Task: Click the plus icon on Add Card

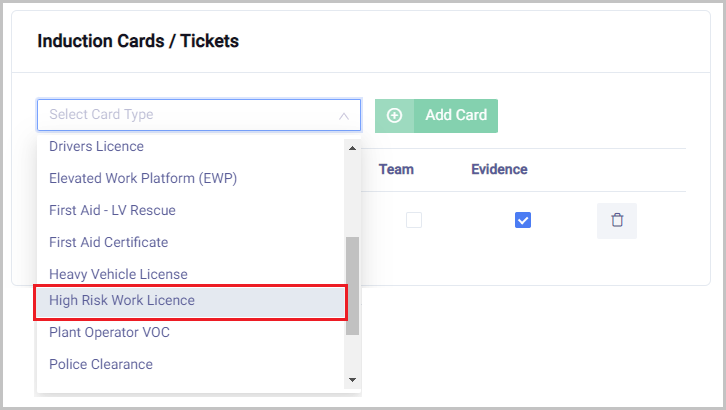Action: [394, 115]
